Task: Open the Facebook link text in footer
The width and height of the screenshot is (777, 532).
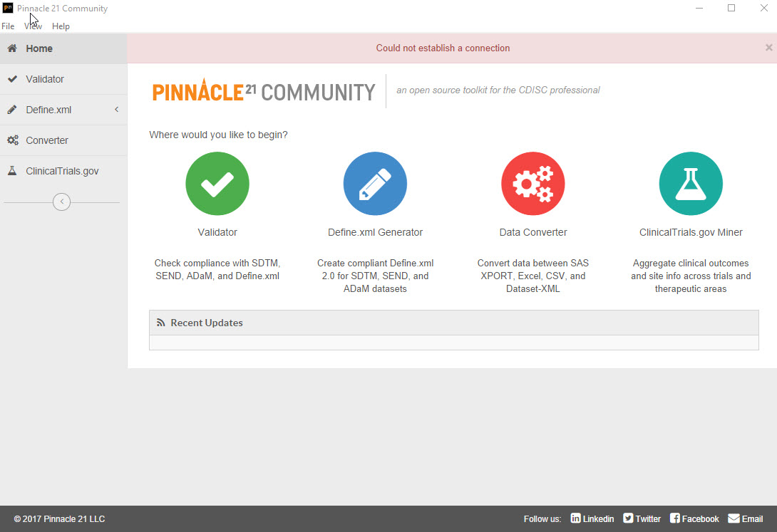Action: click(x=700, y=518)
